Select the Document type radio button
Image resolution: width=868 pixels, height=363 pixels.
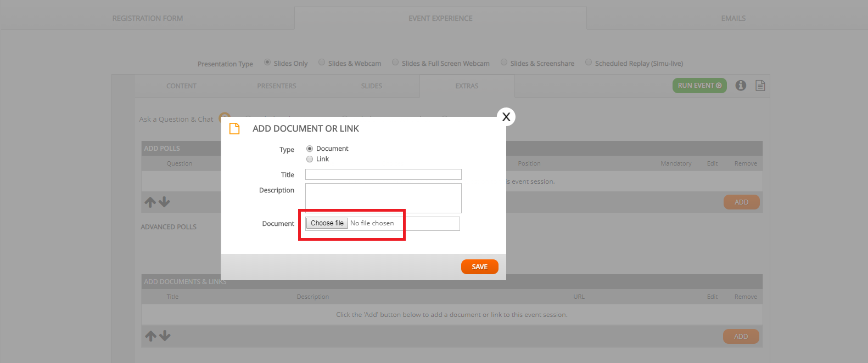coord(310,149)
